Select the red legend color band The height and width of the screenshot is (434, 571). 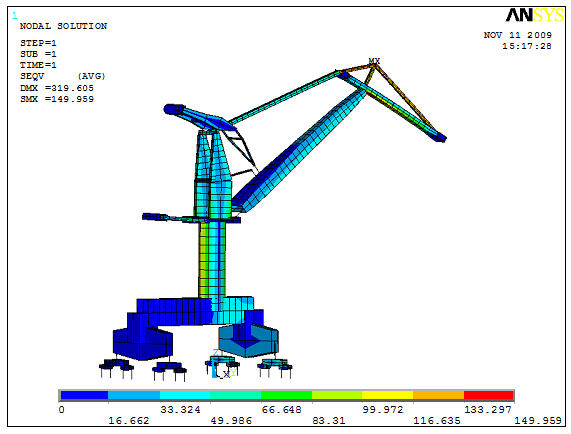point(488,395)
